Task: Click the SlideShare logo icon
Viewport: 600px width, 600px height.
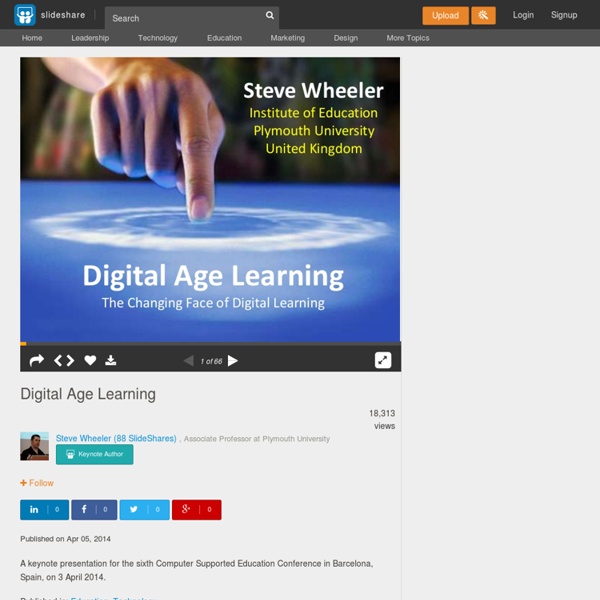Action: pyautogui.click(x=25, y=15)
